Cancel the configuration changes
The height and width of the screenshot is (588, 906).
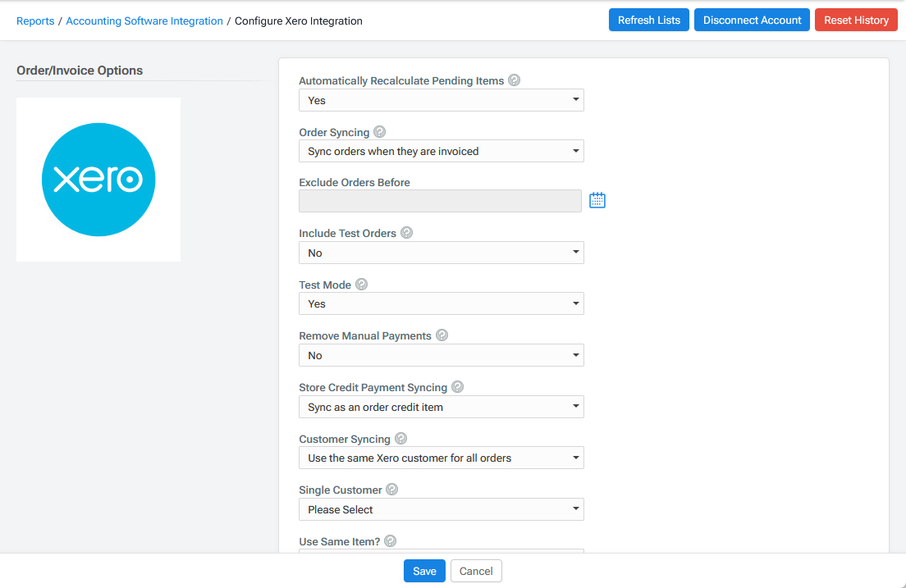coord(476,572)
